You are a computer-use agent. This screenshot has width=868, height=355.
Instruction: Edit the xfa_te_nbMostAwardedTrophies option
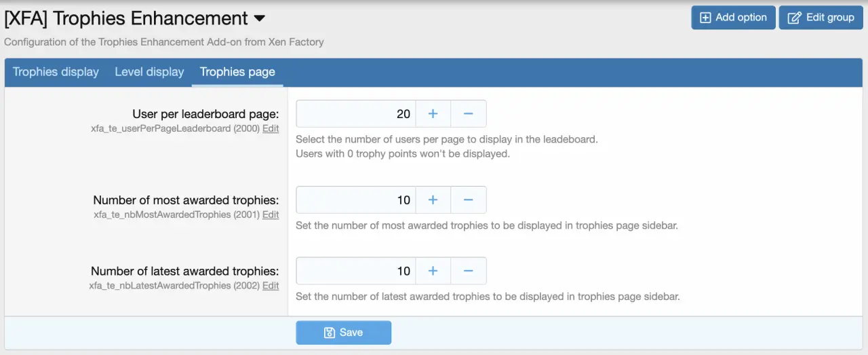pyautogui.click(x=271, y=214)
